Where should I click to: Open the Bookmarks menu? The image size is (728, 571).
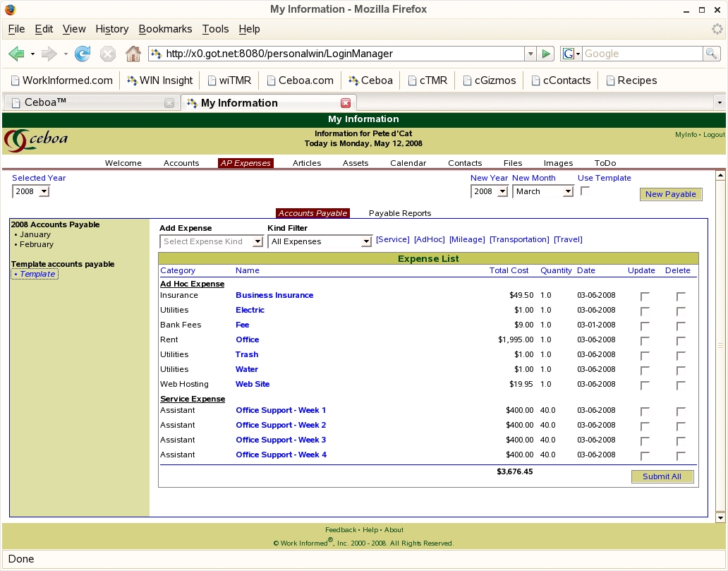click(x=165, y=29)
